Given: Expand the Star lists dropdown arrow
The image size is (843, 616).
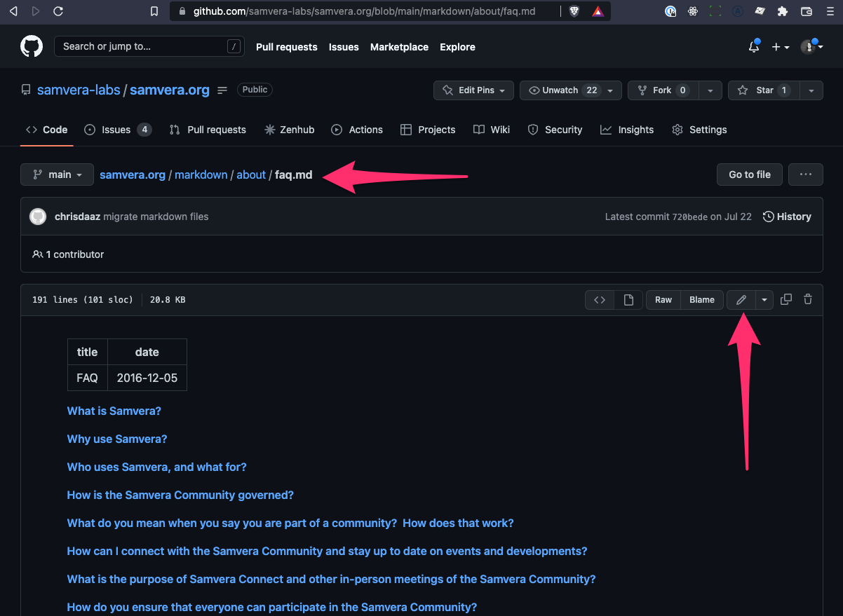Looking at the screenshot, I should coord(811,90).
